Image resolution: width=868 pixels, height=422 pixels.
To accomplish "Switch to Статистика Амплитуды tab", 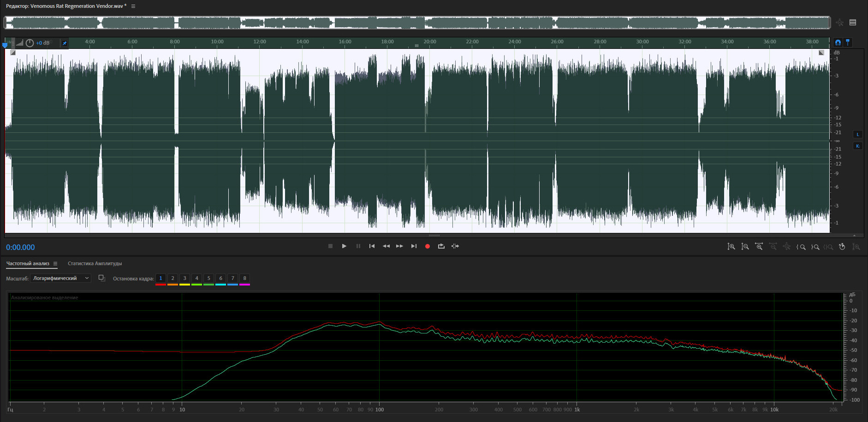I will (95, 264).
